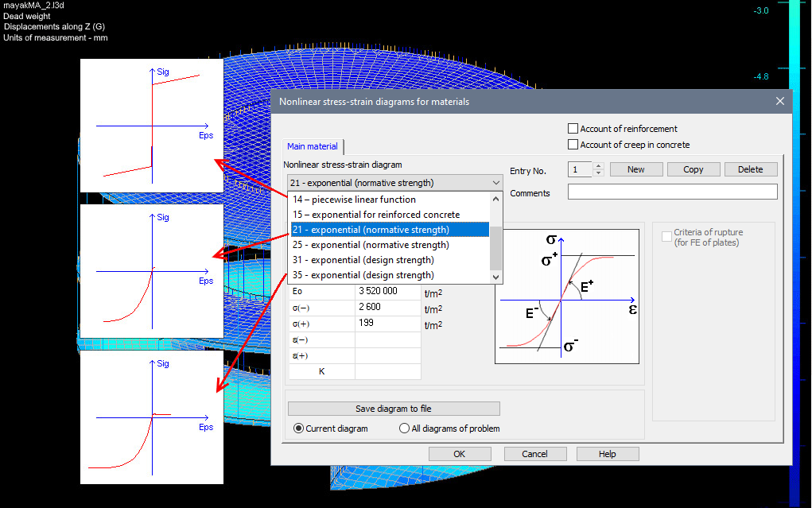Click the middle exponential curve preview
Screen dimensions: 812x508
coord(151,270)
